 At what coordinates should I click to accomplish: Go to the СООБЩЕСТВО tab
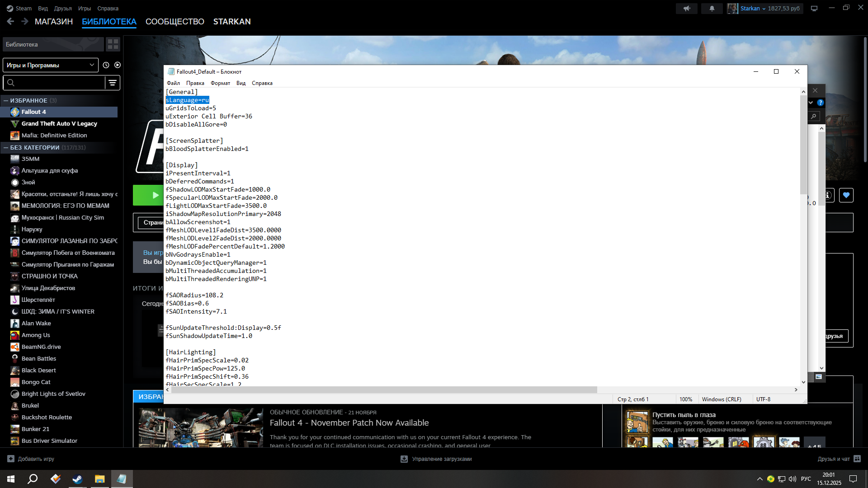click(x=175, y=22)
